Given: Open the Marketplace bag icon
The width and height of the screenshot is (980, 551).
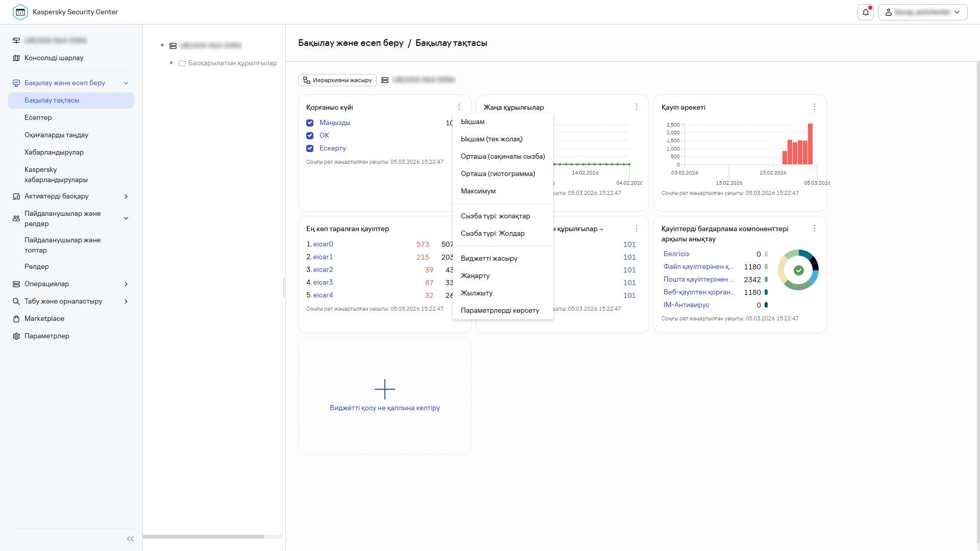Looking at the screenshot, I should point(16,319).
